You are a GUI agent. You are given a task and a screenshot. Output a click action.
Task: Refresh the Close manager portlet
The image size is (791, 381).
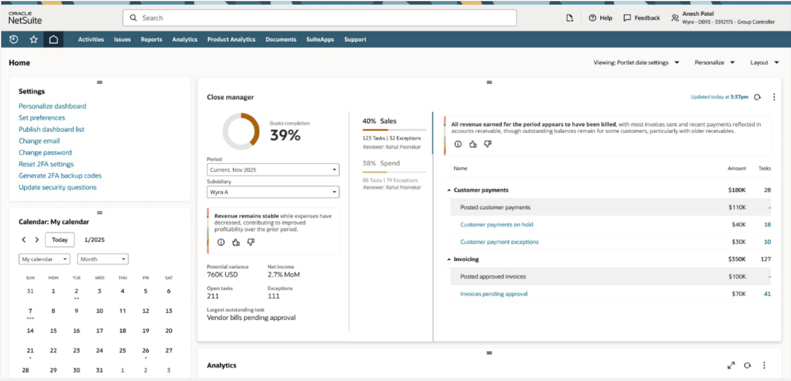click(x=757, y=97)
